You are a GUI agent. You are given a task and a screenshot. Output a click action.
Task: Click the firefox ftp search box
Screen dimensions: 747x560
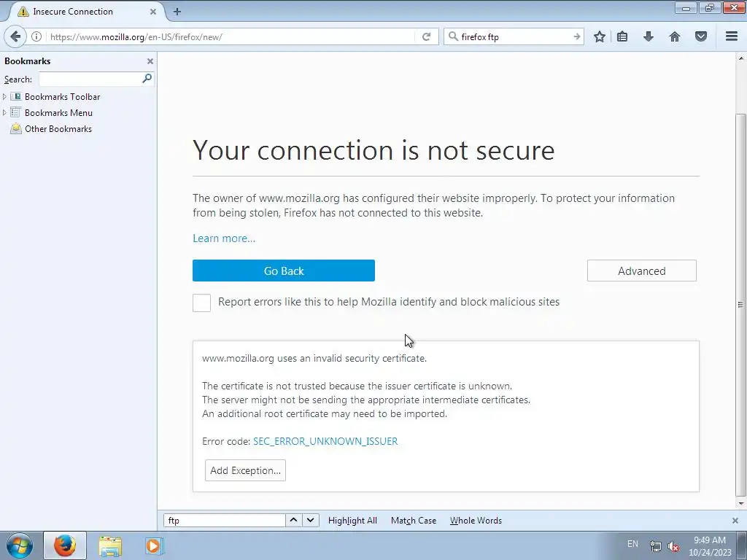click(514, 36)
